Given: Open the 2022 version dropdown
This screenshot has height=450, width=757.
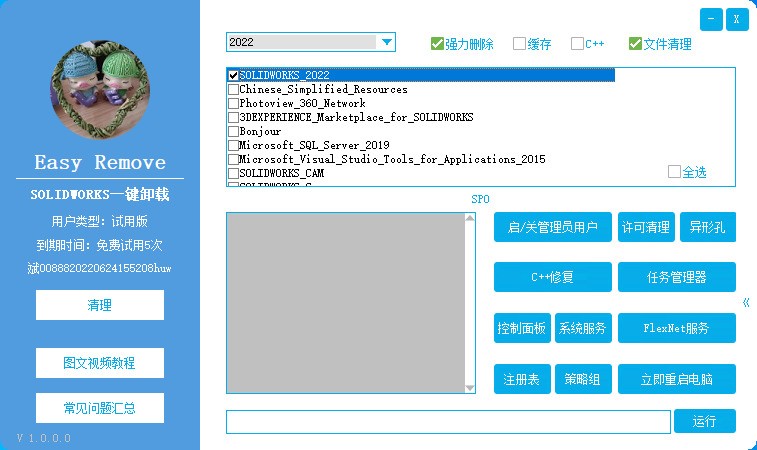Looking at the screenshot, I should (386, 42).
